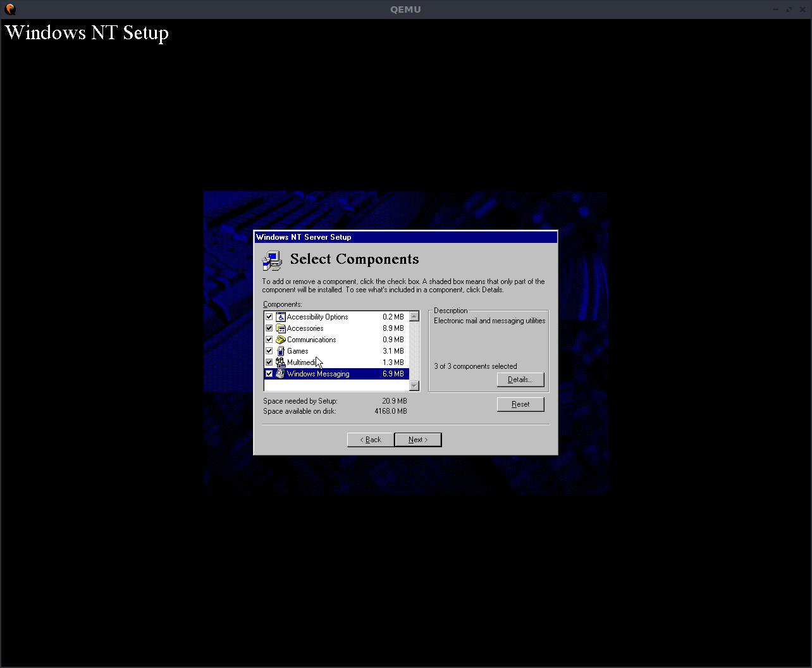Click the 0.9 MB size value
Screen dimensions: 812x668
(x=393, y=340)
